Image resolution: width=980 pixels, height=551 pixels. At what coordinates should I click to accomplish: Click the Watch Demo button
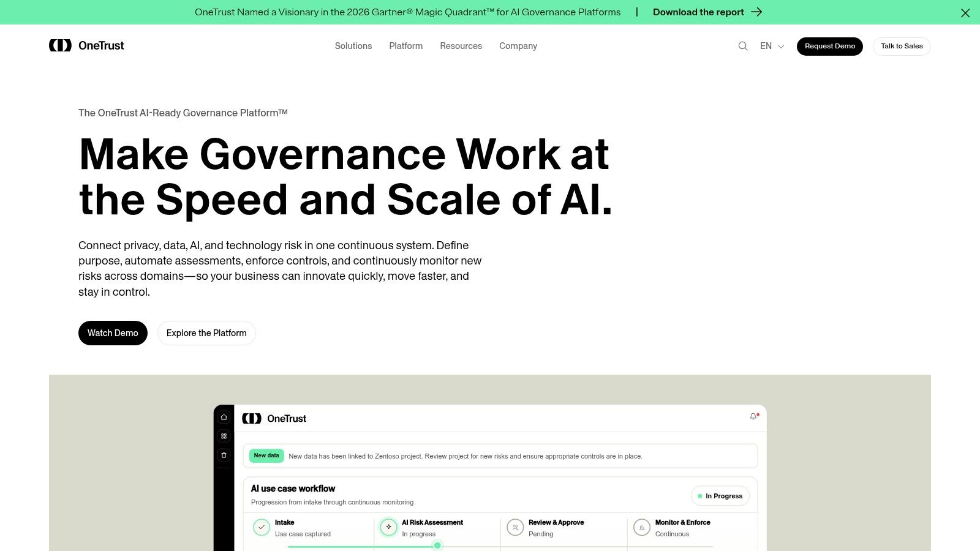(113, 333)
